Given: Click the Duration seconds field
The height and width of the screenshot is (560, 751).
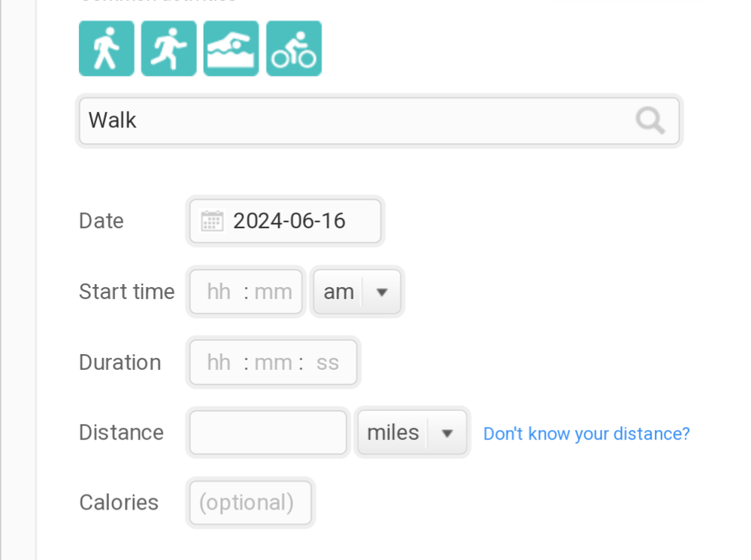Looking at the screenshot, I should (x=328, y=362).
